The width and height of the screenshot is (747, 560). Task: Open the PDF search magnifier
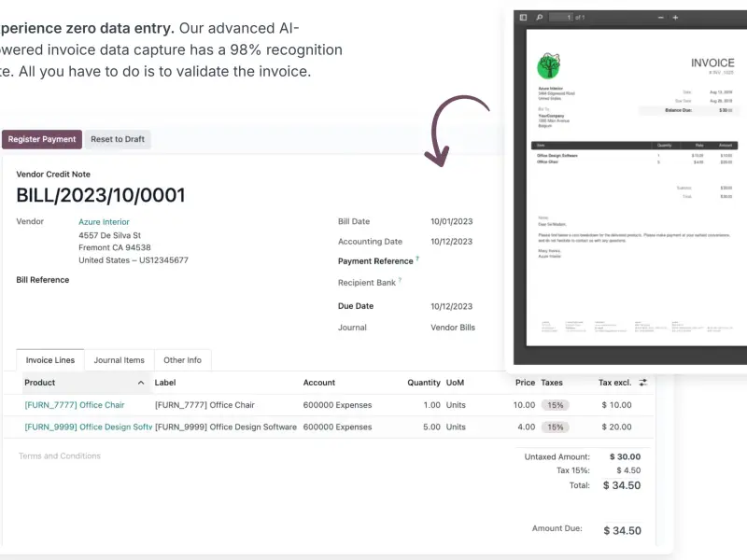click(x=537, y=17)
